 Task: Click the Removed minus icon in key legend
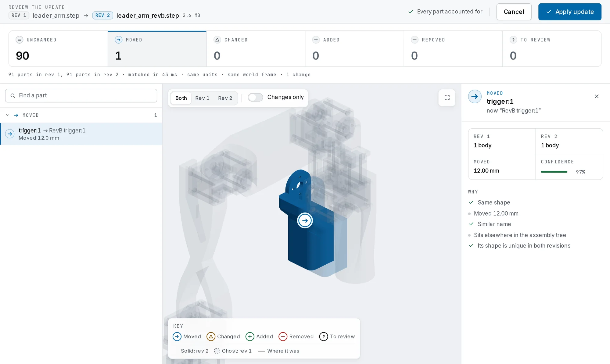(x=283, y=336)
